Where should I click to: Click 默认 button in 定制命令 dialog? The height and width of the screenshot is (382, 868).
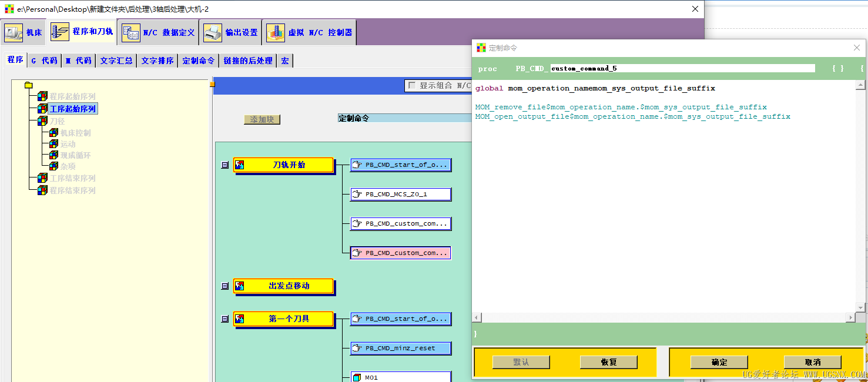coord(521,362)
